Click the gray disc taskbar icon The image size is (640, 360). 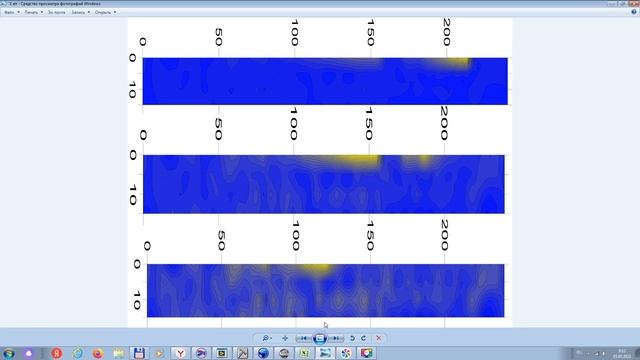pyautogui.click(x=284, y=353)
